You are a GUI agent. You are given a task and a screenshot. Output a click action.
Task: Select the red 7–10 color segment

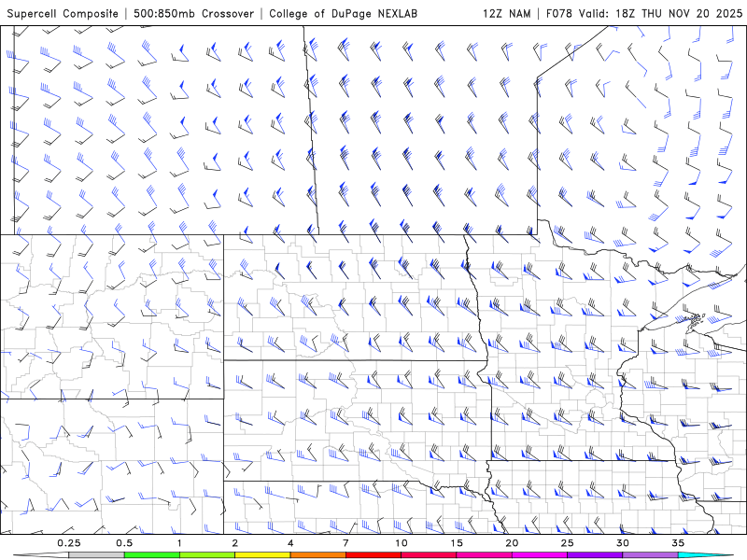click(373, 555)
